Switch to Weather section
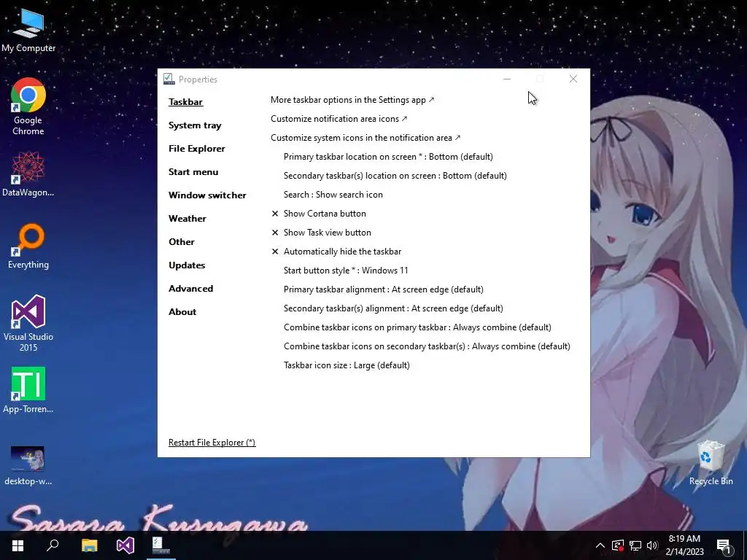The height and width of the screenshot is (560, 747). coord(187,219)
